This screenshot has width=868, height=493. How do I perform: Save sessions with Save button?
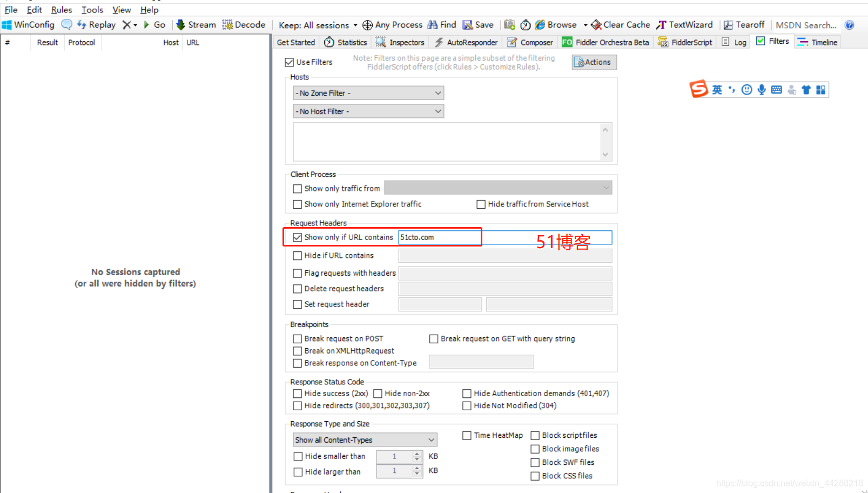pos(479,25)
